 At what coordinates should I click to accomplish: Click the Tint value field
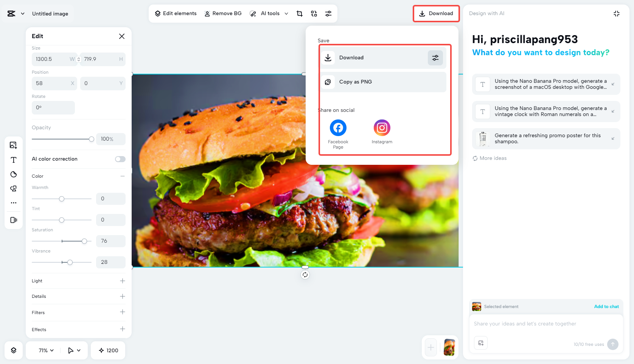111,220
